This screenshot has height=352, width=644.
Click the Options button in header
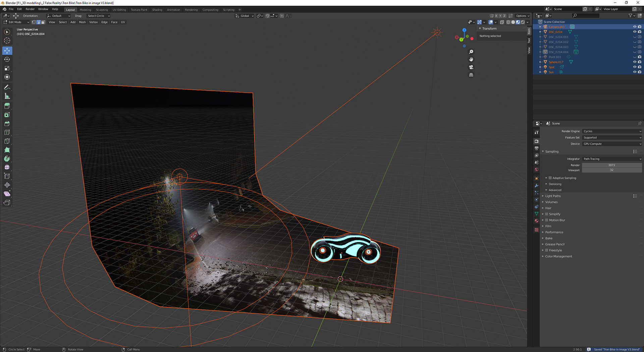coord(523,16)
